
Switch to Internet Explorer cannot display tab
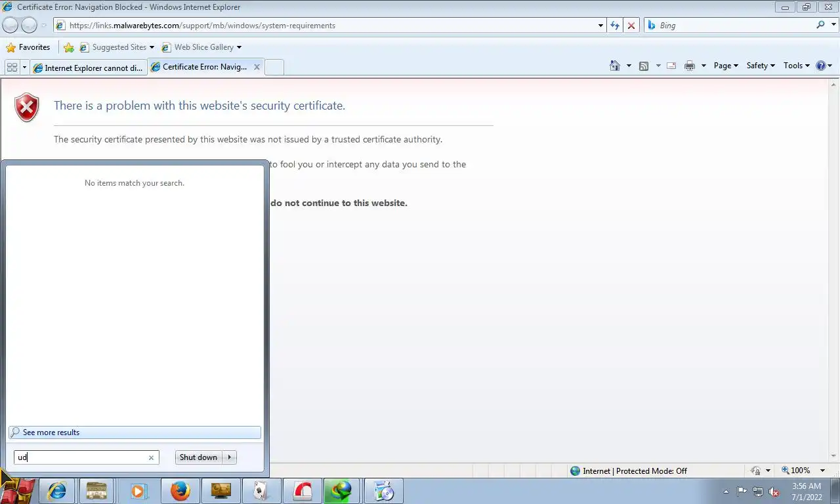pos(88,68)
